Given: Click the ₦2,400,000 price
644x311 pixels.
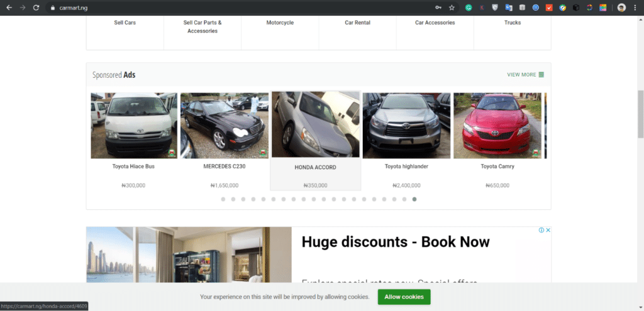Looking at the screenshot, I should (407, 185).
